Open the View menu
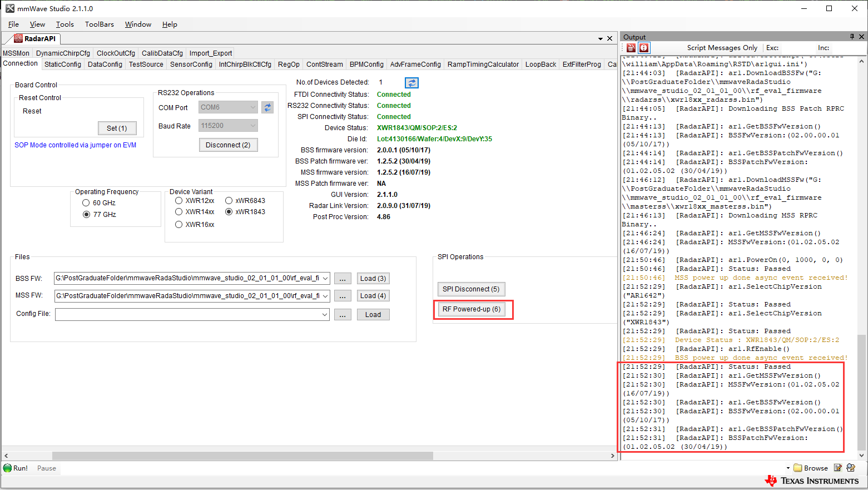The height and width of the screenshot is (490, 868). (37, 24)
